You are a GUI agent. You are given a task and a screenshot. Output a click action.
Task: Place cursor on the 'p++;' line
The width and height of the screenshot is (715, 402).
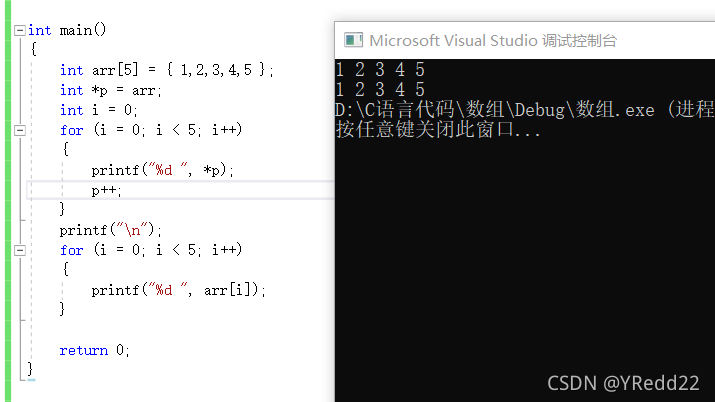107,190
